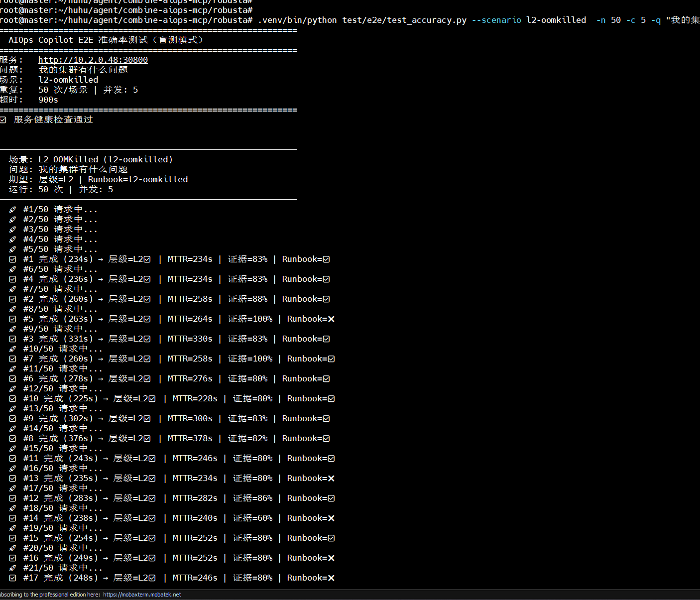This screenshot has width=700, height=600.
Task: Click the 证据=100% value on run #5
Action: coord(250,319)
